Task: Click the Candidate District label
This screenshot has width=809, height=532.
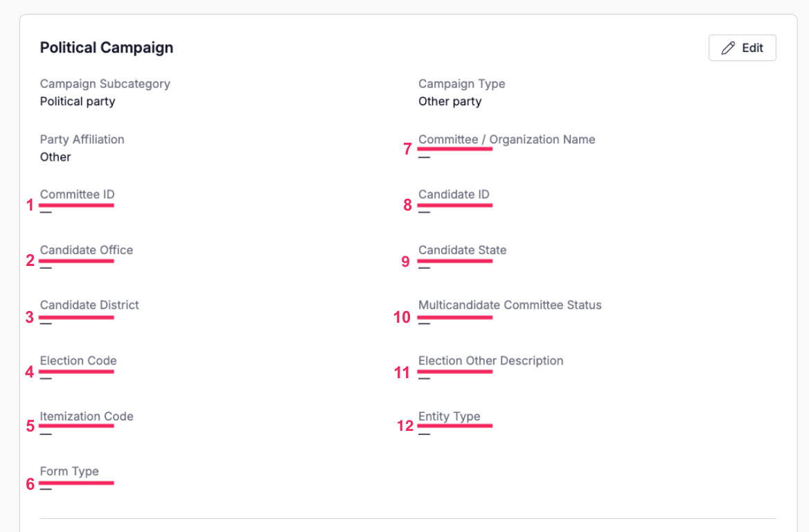Action: coord(89,305)
